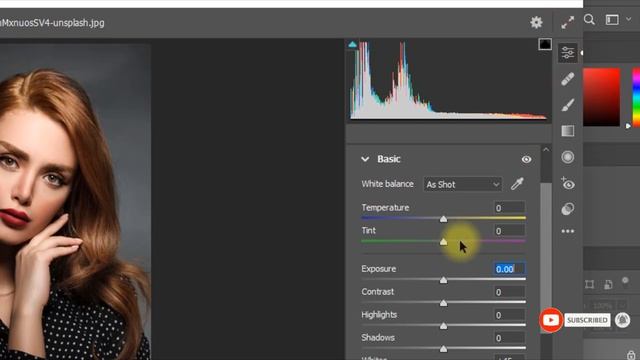The width and height of the screenshot is (640, 360).
Task: Toggle Basic panel visibility eye
Action: [x=526, y=159]
